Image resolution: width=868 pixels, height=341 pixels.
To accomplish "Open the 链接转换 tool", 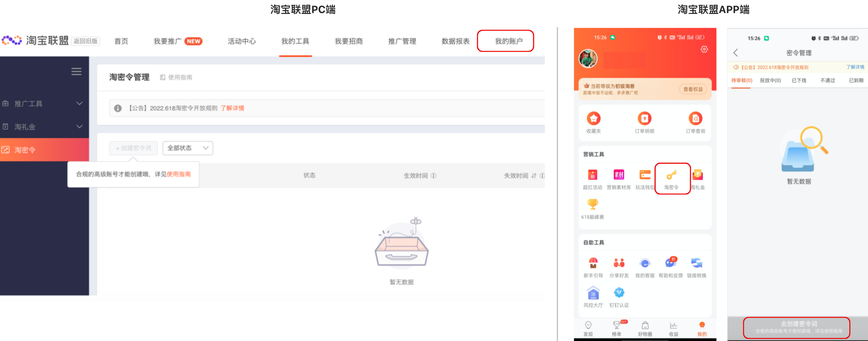I will click(x=697, y=268).
